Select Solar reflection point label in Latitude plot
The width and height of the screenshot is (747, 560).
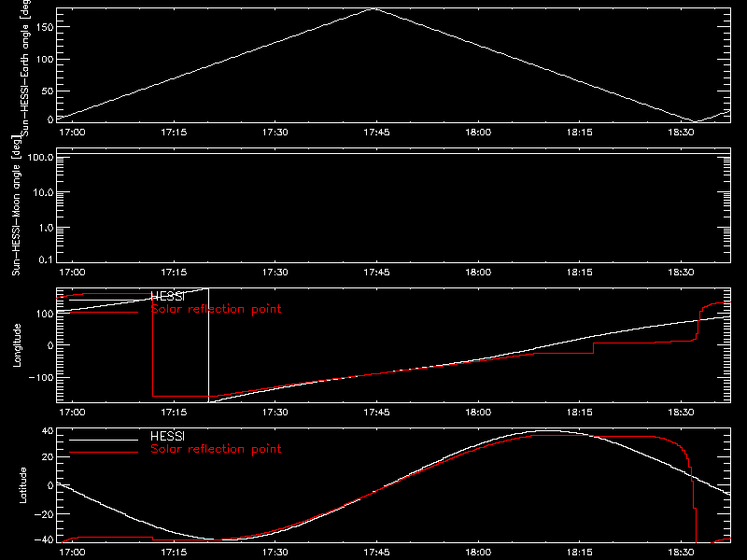coord(216,449)
